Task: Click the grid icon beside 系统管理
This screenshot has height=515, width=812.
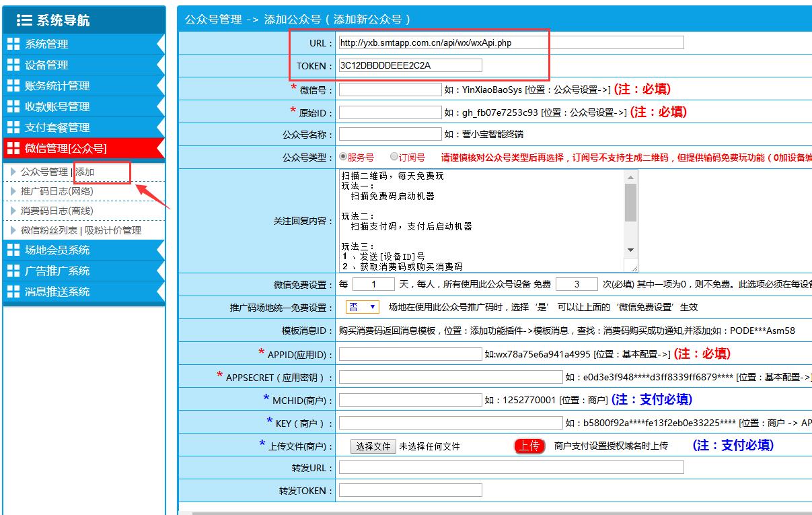Action: click(13, 44)
